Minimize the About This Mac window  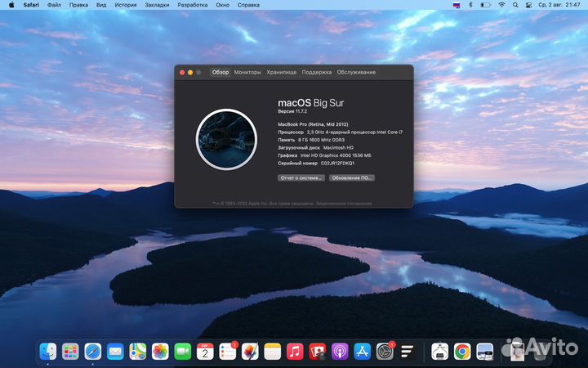190,73
